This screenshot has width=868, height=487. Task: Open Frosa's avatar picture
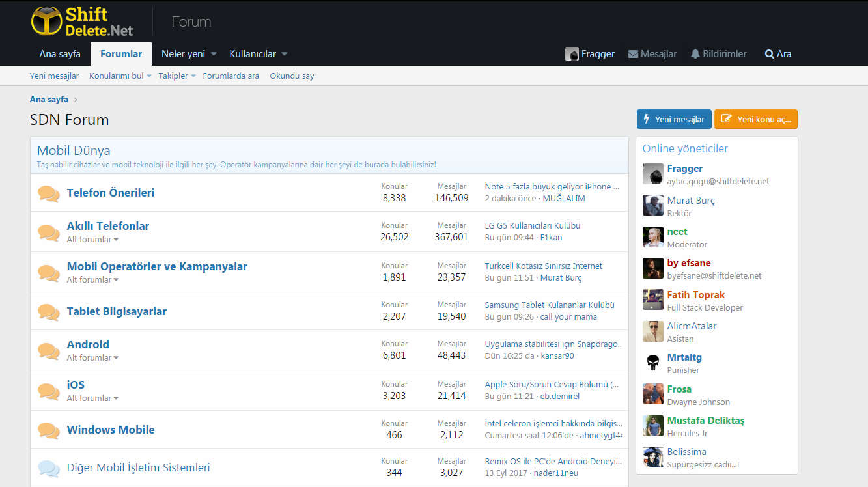point(653,394)
